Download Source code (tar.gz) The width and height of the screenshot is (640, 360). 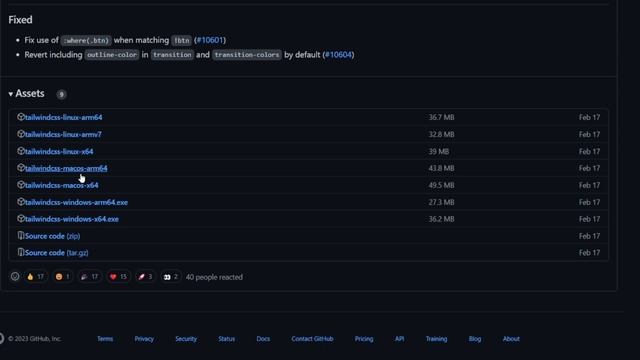pos(56,253)
